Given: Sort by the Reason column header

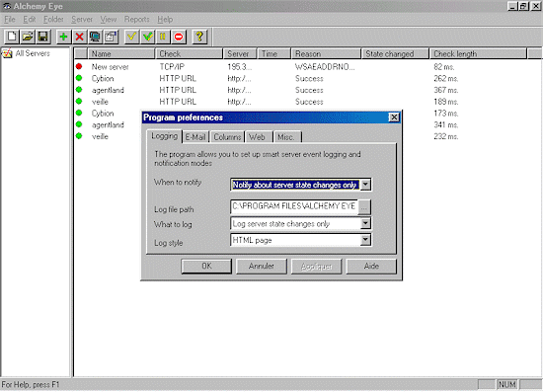Looking at the screenshot, I should 326,53.
